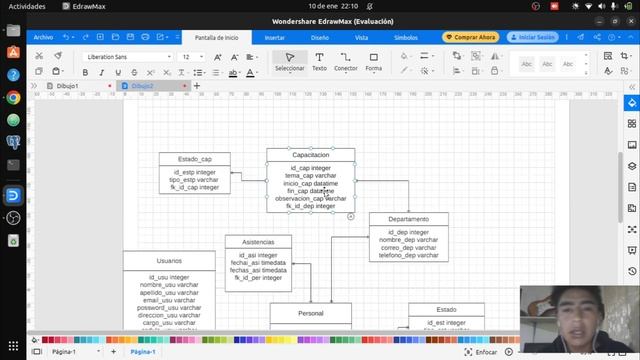Switch to the Vista ribbon tab

point(361,38)
